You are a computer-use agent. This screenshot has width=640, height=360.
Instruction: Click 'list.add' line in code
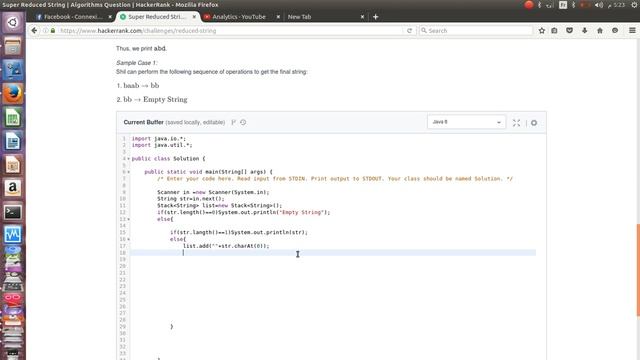226,246
